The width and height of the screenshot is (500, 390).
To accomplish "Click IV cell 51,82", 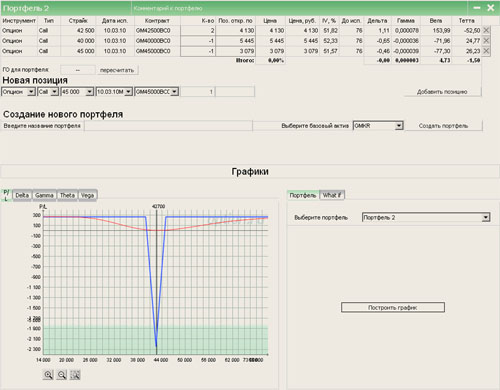I will tap(330, 31).
